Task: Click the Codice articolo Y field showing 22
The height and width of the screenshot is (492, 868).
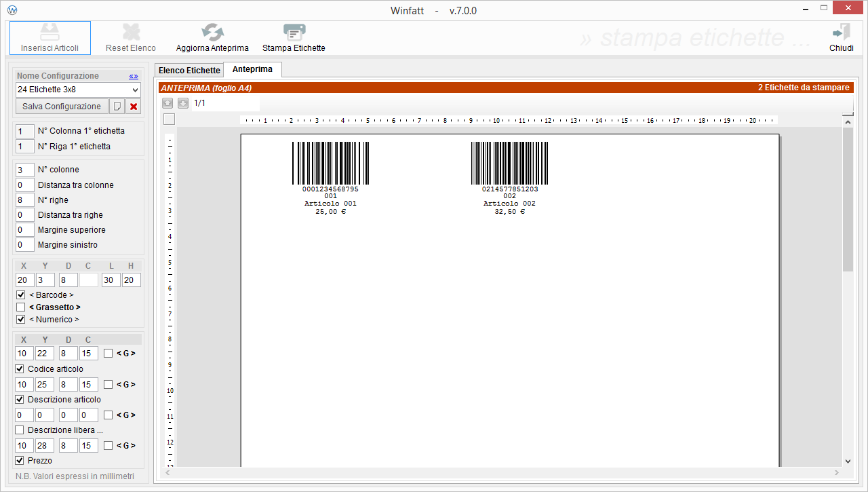Action: 45,354
